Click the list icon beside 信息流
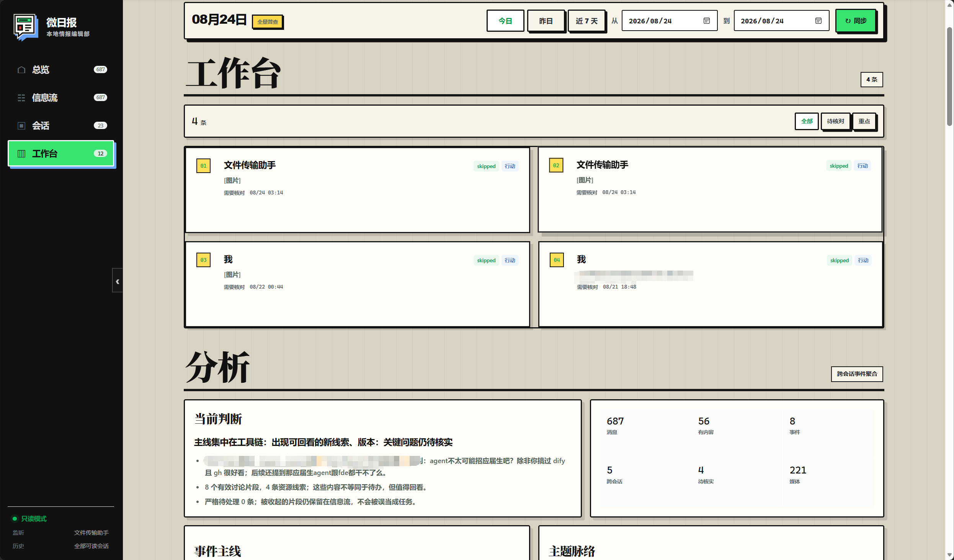 (x=21, y=98)
